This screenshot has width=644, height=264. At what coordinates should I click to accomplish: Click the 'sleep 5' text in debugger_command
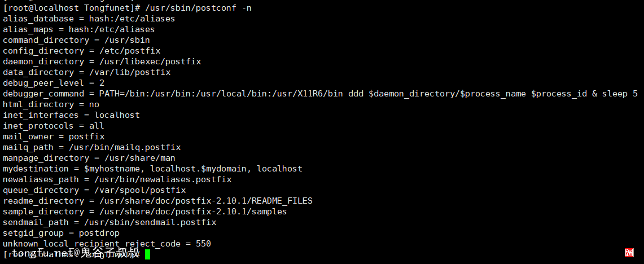coord(620,93)
